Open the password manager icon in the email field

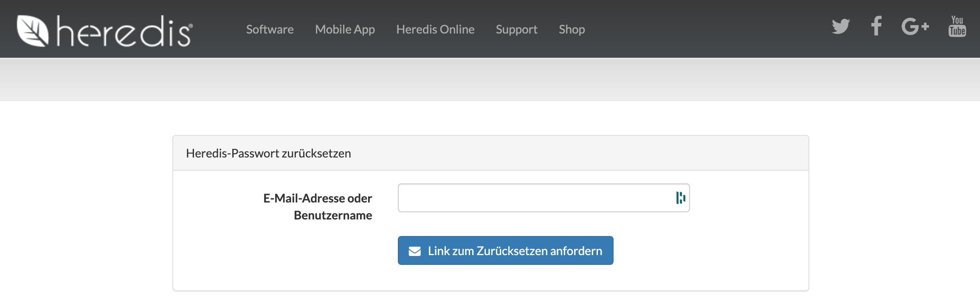681,198
